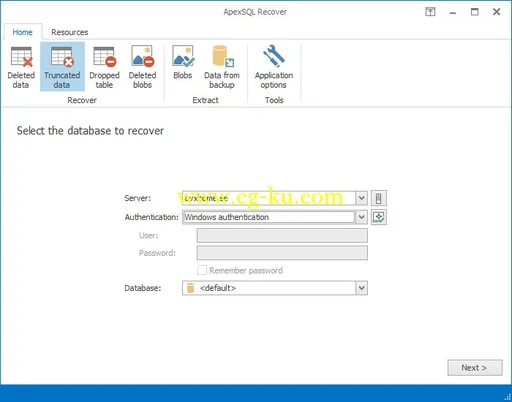
Task: Click the authentication test connection icon
Action: [379, 217]
